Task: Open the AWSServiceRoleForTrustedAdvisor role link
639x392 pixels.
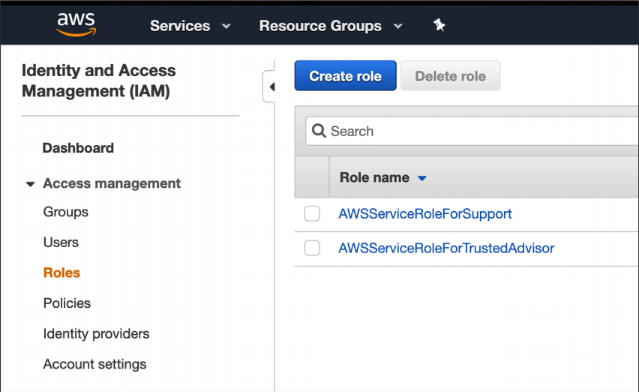Action: pos(446,248)
